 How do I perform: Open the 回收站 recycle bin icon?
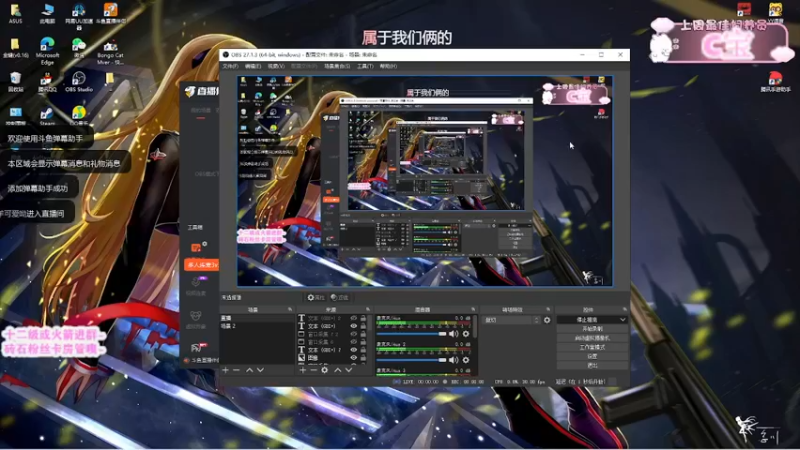[x=15, y=82]
